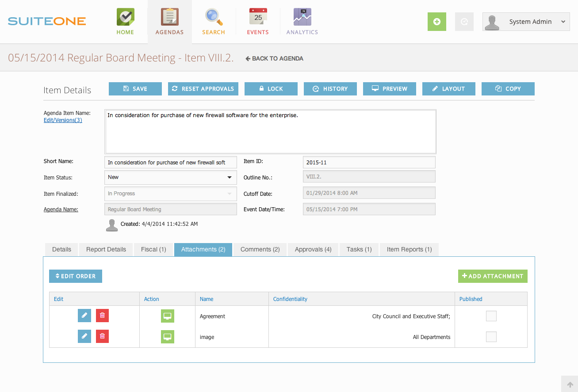The width and height of the screenshot is (578, 392).
Task: Open the Home navigation icon
Action: pyautogui.click(x=125, y=18)
